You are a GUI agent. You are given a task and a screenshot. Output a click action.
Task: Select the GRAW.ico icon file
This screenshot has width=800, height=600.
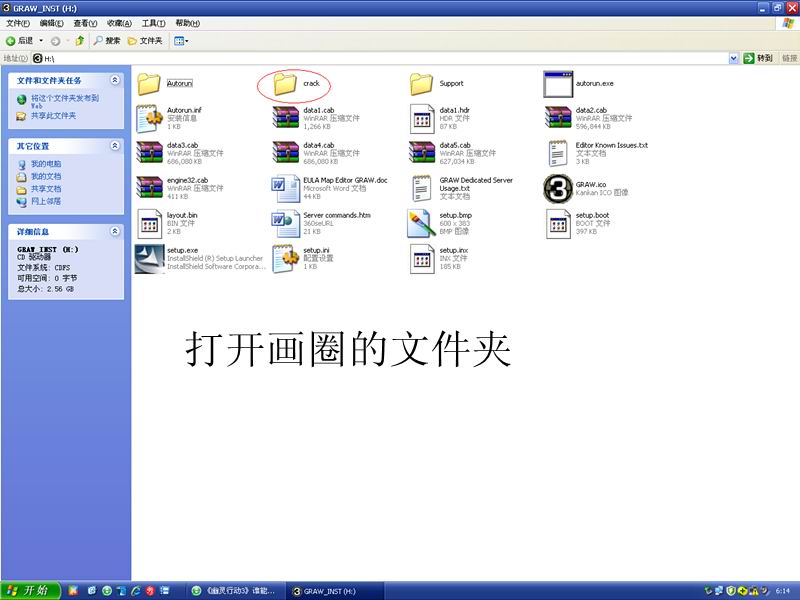click(586, 188)
